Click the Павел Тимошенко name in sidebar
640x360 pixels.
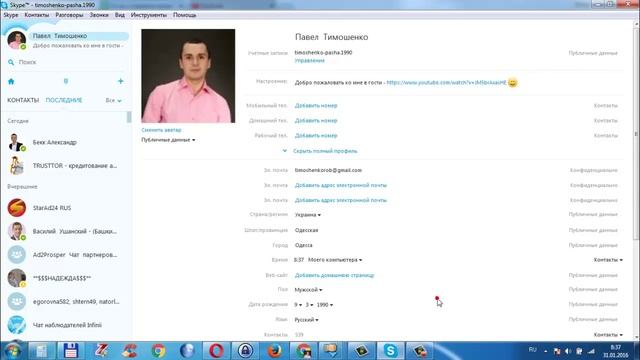tap(60, 36)
